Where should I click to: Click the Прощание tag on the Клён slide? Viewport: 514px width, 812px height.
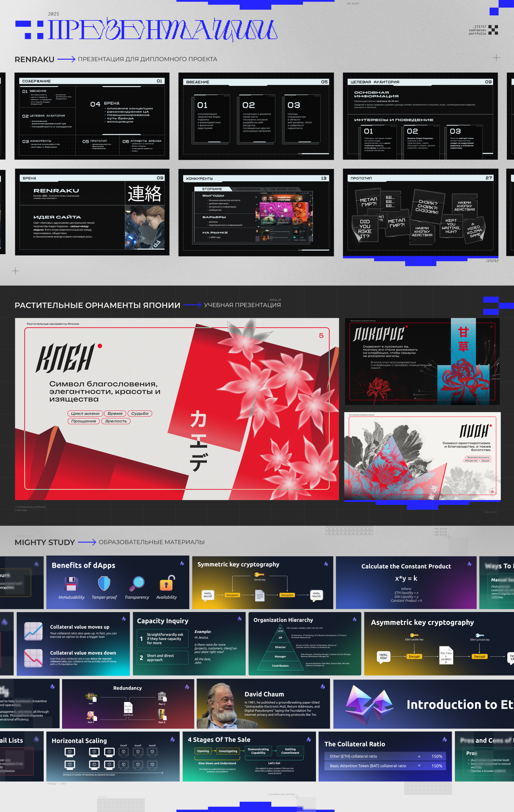(84, 421)
